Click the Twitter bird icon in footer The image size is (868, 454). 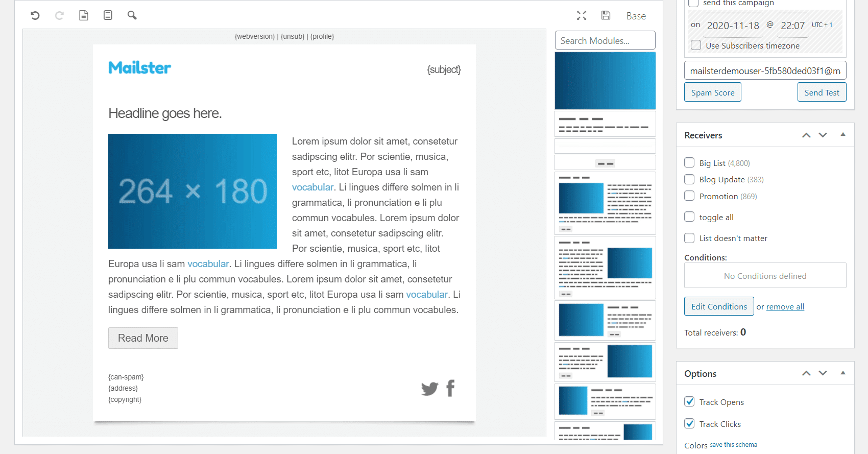click(x=429, y=389)
